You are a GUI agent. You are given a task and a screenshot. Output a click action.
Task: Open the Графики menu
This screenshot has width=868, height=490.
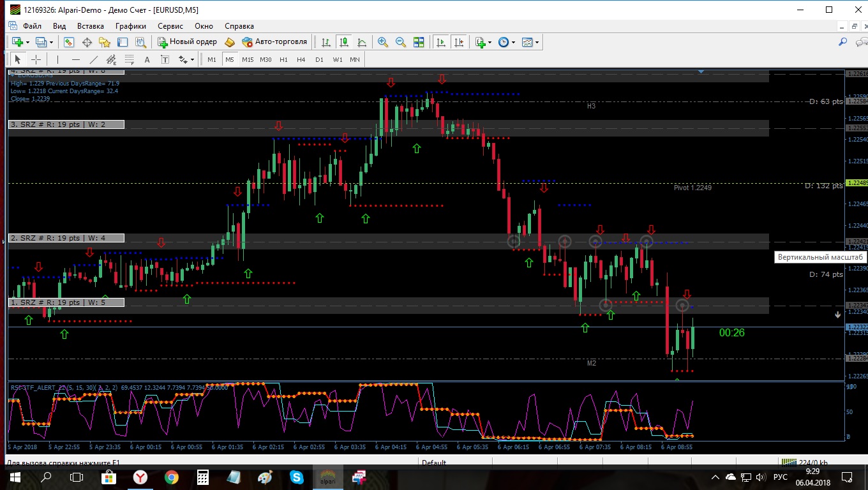[x=131, y=26]
